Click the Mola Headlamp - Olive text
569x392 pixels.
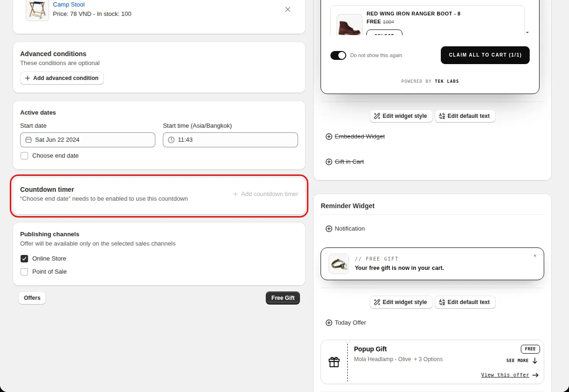point(382,359)
